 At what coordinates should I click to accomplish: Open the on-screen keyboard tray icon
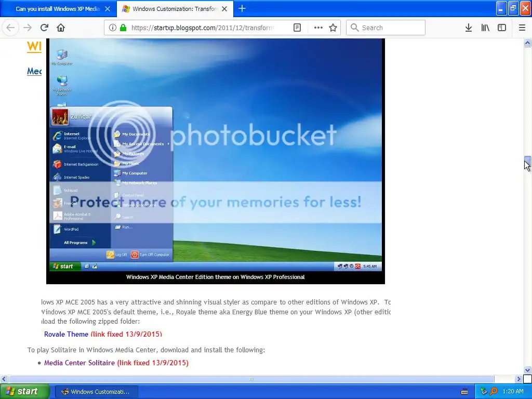464,392
